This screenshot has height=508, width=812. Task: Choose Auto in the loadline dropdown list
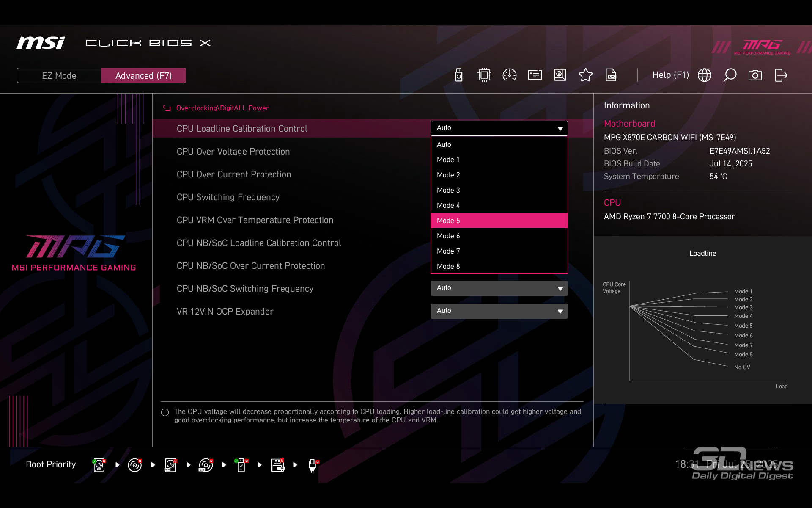pos(499,144)
